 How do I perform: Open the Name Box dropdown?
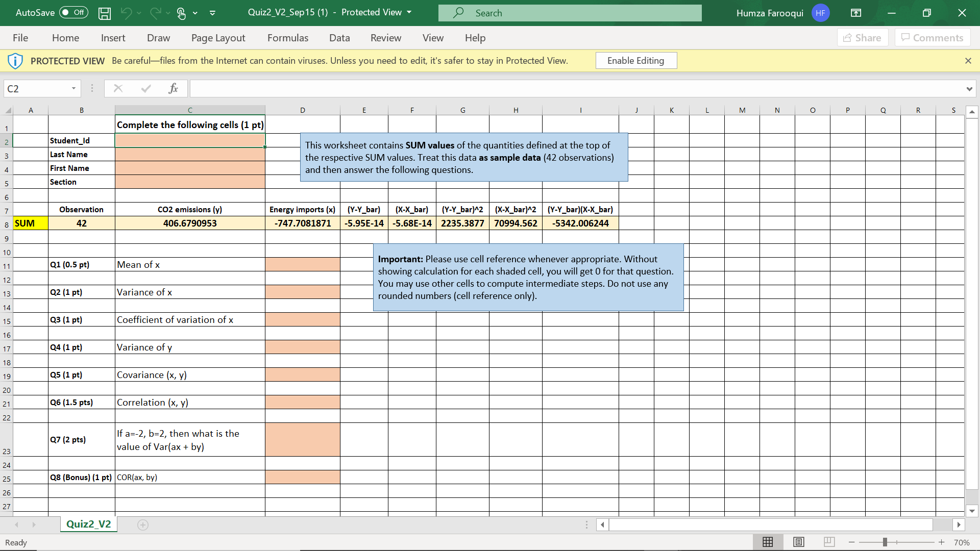(x=73, y=88)
